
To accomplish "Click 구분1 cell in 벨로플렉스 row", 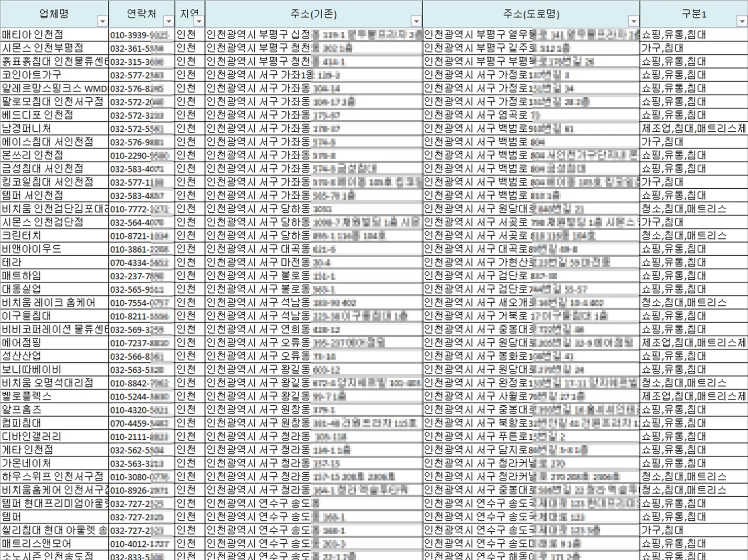I will (694, 396).
